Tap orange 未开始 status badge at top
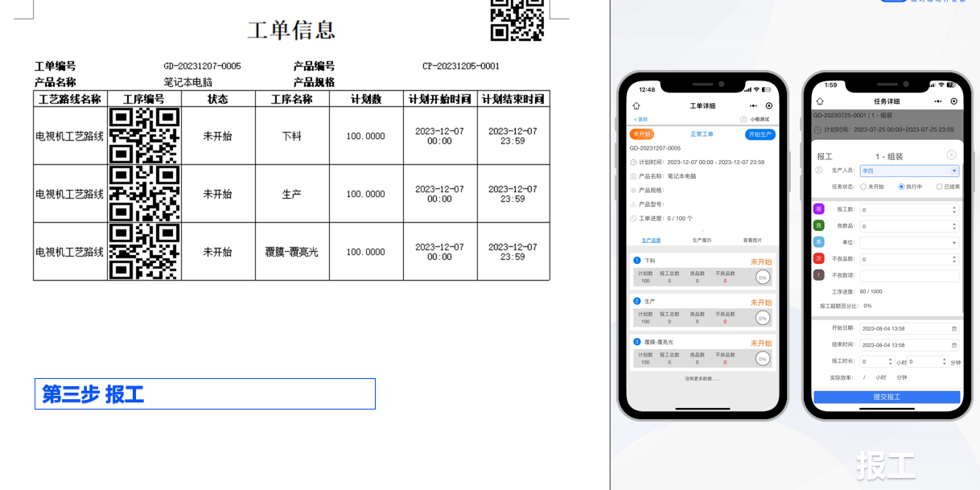Viewport: 980px width, 490px height. 641,134
